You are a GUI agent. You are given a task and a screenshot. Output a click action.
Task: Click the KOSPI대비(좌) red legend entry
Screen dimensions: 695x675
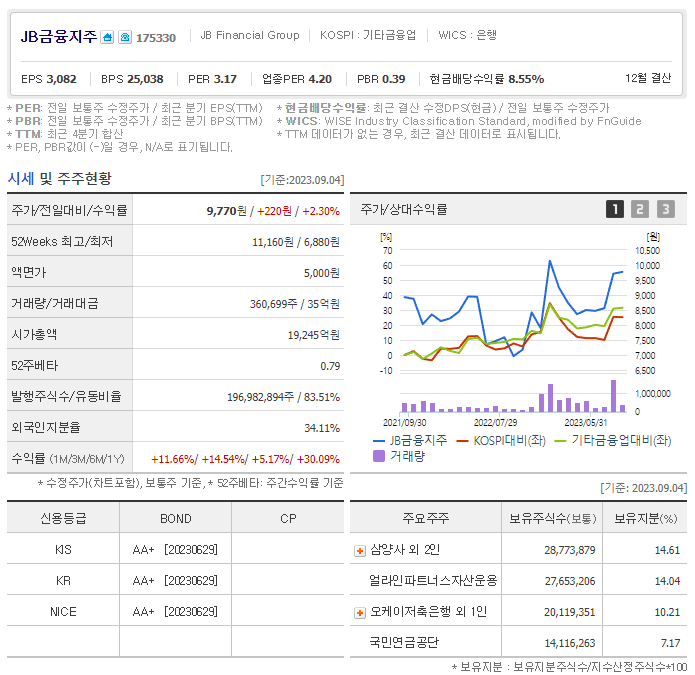click(x=501, y=441)
